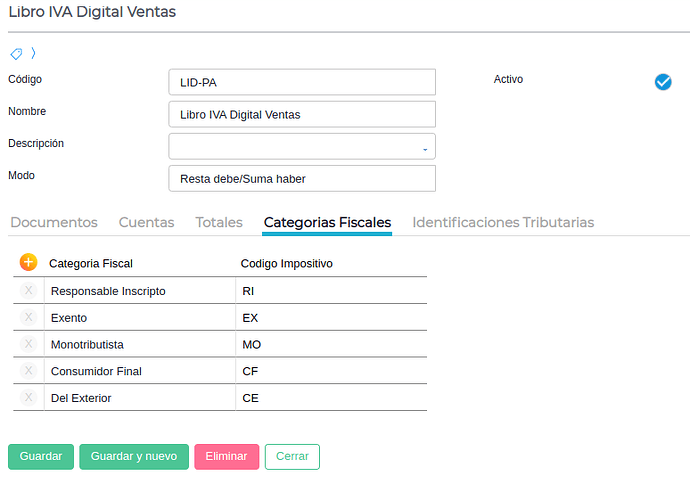Screen dimensions: 690x484
Task: Open the Descripción dropdown
Action: [x=302, y=146]
